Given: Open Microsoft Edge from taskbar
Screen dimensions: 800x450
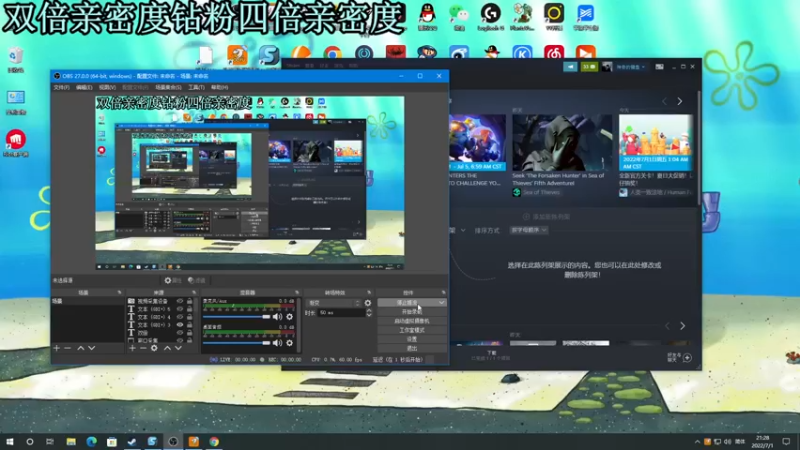Looking at the screenshot, I should [x=91, y=441].
